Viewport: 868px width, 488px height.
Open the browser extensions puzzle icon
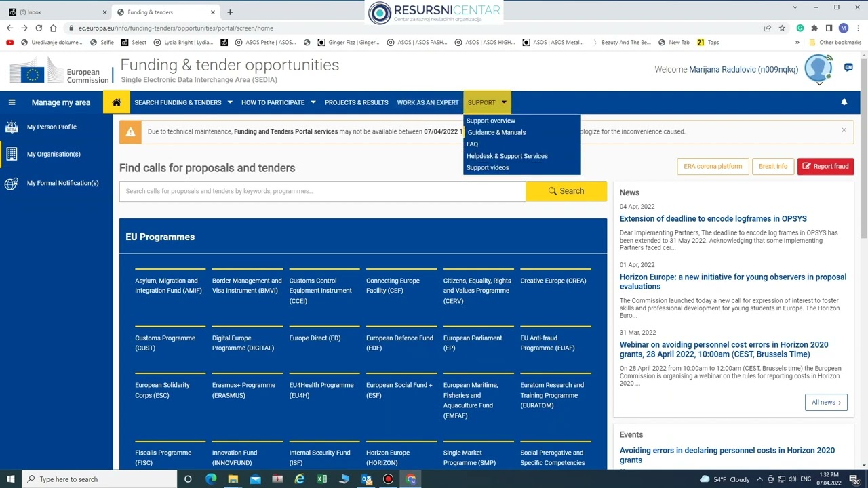[x=814, y=28]
